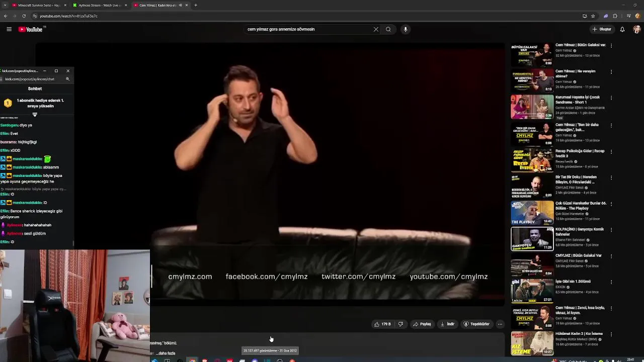Click the Teşekkürler thanks button
Viewport: 644px width, 362px height.
pos(476,324)
